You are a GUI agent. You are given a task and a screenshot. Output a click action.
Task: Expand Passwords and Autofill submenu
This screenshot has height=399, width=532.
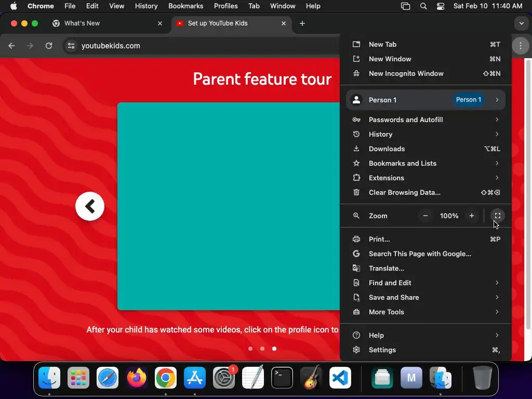[x=425, y=119]
